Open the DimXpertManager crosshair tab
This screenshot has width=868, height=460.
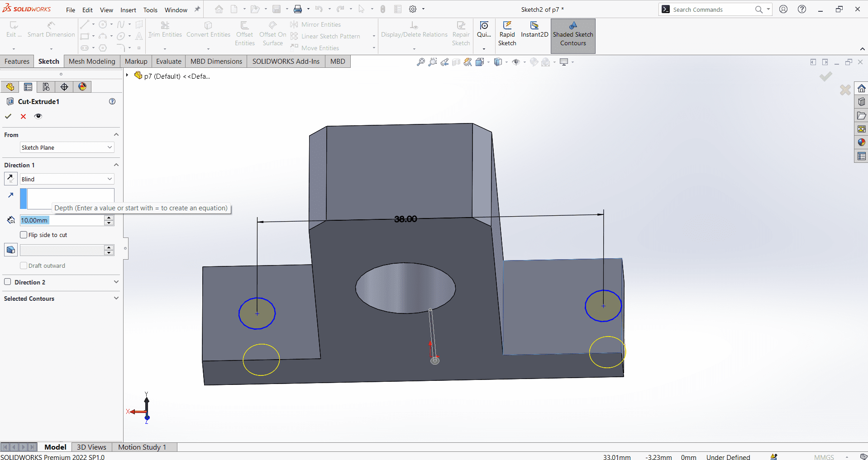point(64,87)
